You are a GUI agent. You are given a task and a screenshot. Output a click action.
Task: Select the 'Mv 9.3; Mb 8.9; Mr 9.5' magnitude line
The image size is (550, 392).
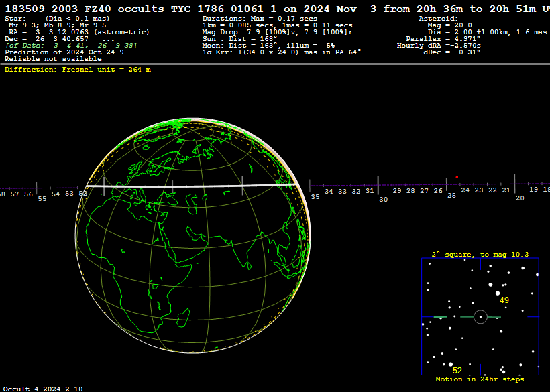[57, 25]
